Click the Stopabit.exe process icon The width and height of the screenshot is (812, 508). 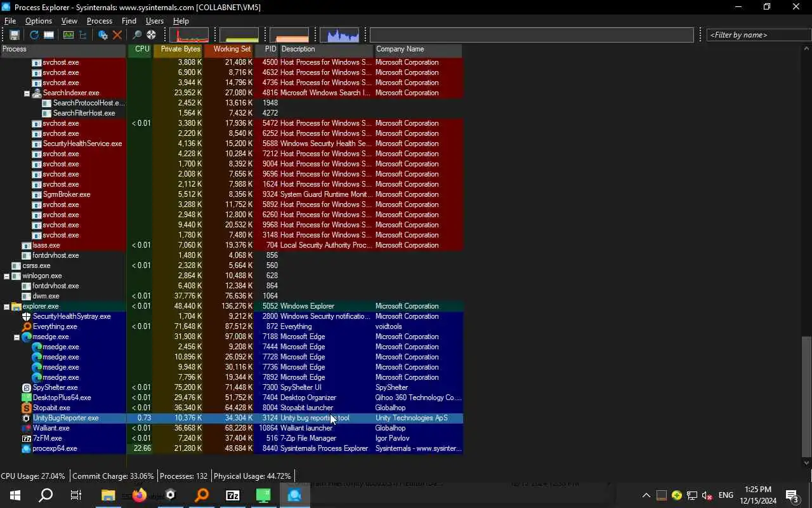[x=27, y=408]
